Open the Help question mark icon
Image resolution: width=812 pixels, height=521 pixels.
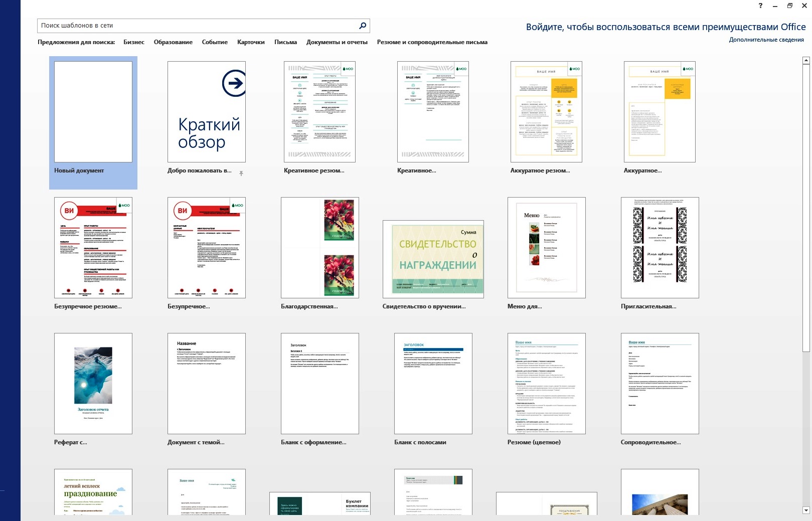[x=760, y=6]
